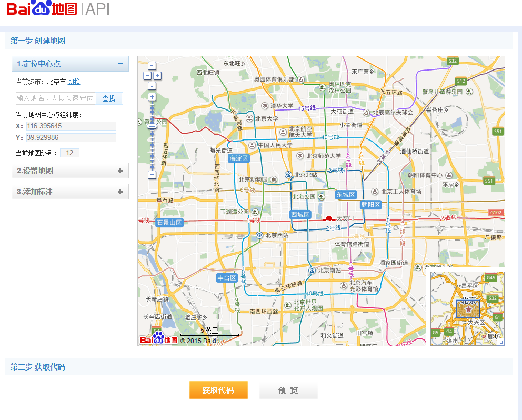The width and height of the screenshot is (522, 420).
Task: Click the pan-right arrow control
Action: [x=157, y=75]
